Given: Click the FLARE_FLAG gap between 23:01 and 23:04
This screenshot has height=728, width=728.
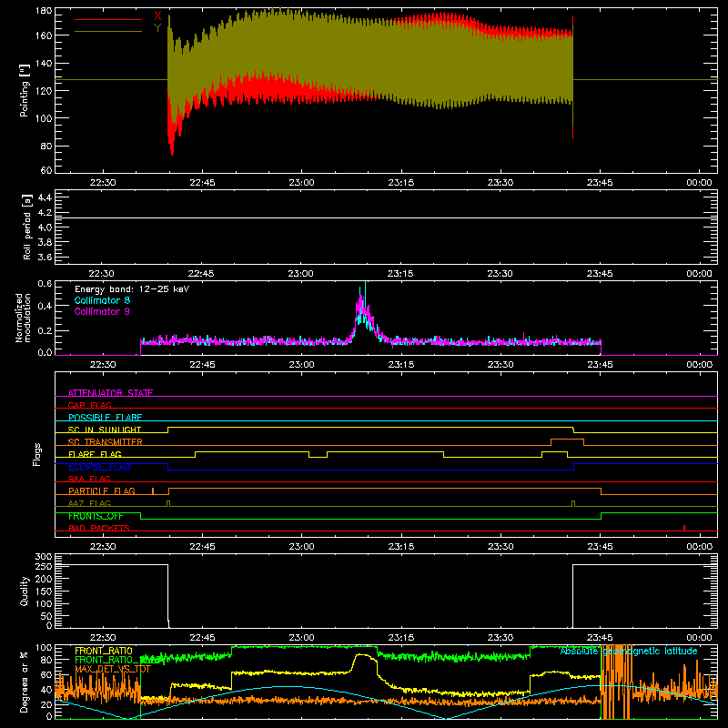Looking at the screenshot, I should pos(318,458).
